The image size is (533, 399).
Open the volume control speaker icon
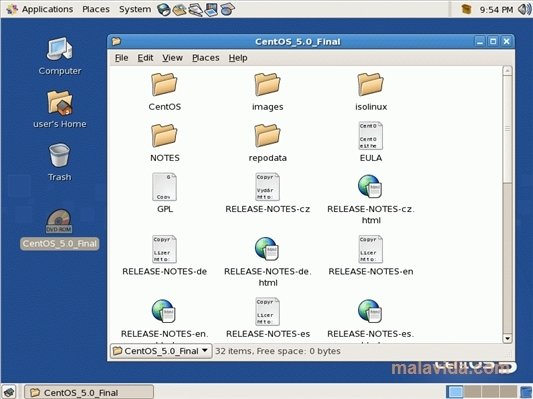(524, 9)
